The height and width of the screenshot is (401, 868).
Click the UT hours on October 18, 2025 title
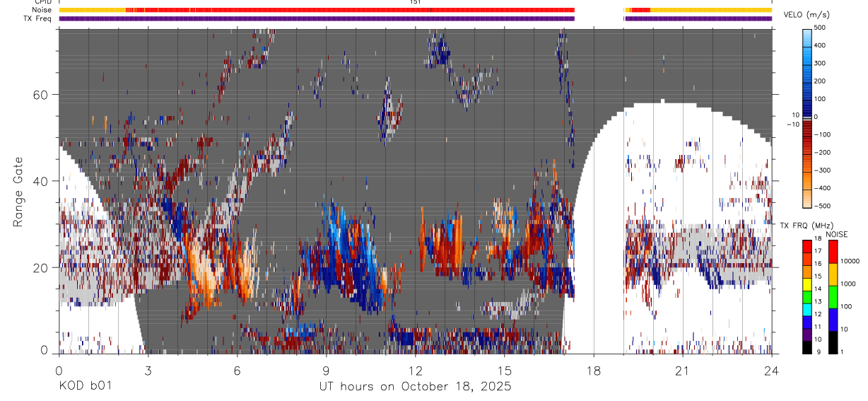(416, 387)
